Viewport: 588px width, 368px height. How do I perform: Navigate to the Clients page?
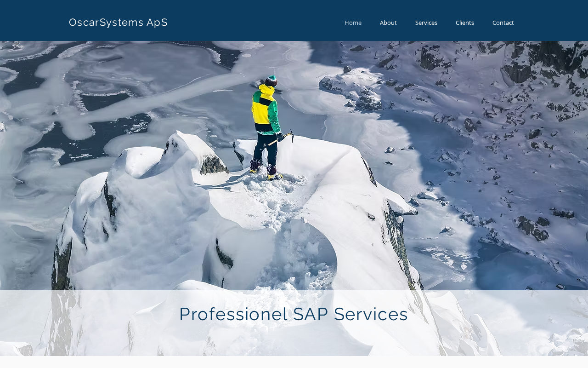(x=465, y=23)
